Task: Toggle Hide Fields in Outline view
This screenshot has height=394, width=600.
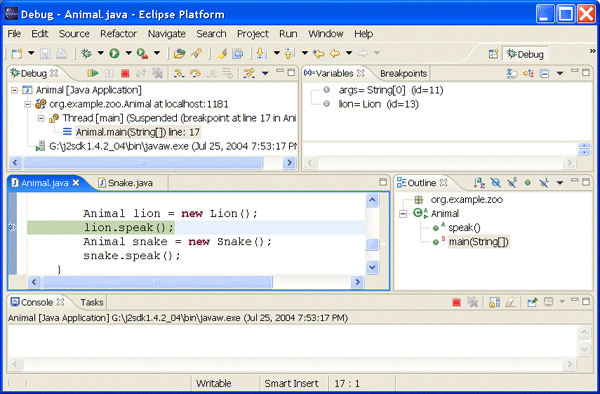Action: coord(496,183)
